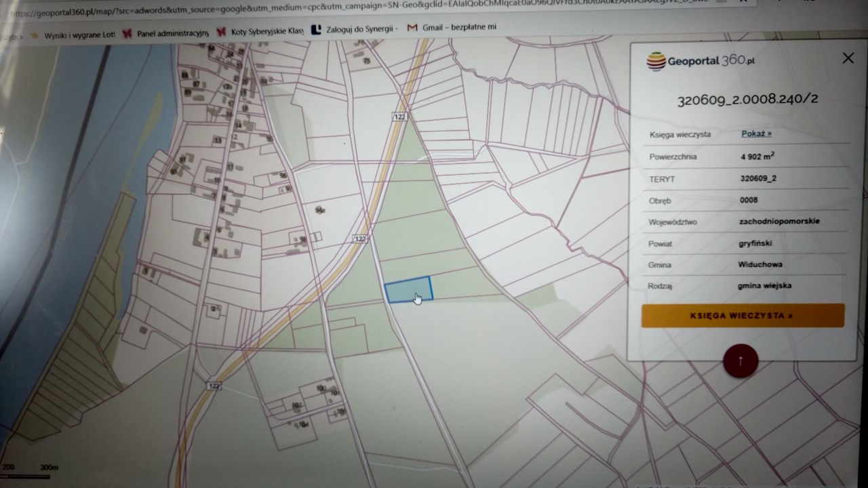Open the 'Pokaż »' land register link
The width and height of the screenshot is (868, 488).
[756, 134]
